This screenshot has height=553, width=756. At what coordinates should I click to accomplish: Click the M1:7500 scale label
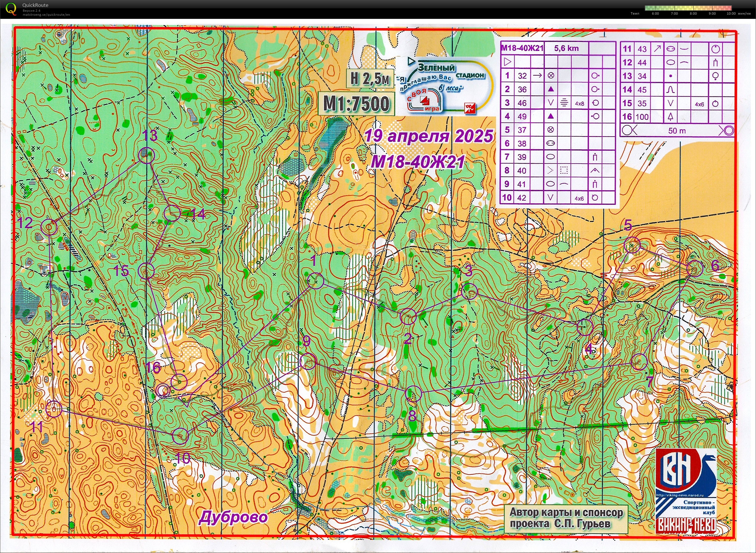356,103
